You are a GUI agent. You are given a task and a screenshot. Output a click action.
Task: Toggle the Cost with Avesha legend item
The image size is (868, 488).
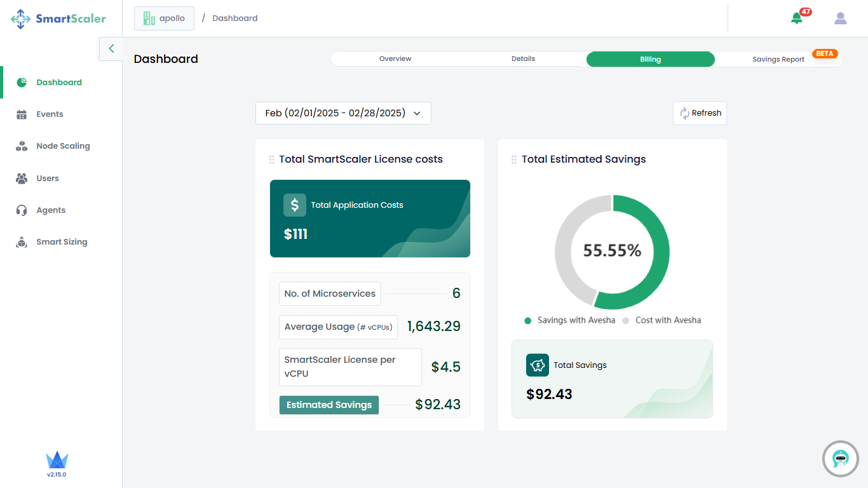tap(661, 320)
